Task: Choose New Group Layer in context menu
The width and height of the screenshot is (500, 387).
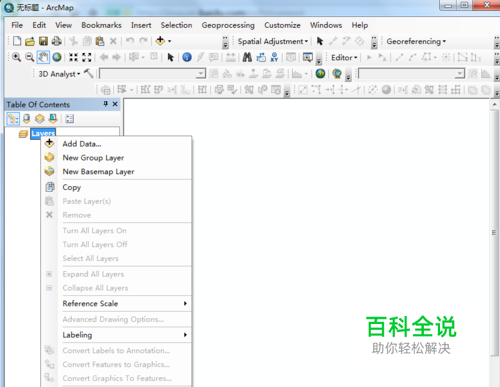Action: [117, 158]
